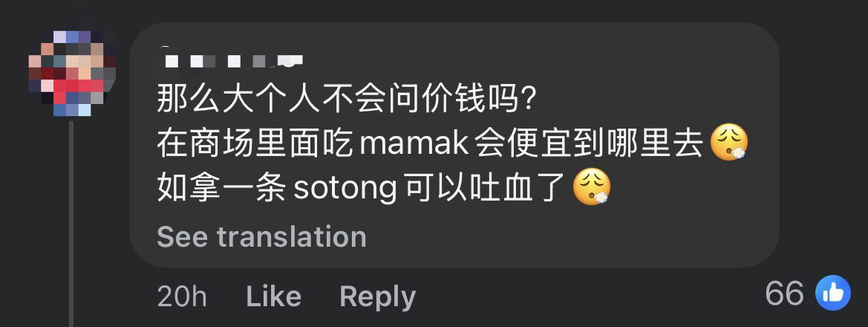
Task: Click the text 在商场里面吃 in the comment
Action: tap(255, 143)
